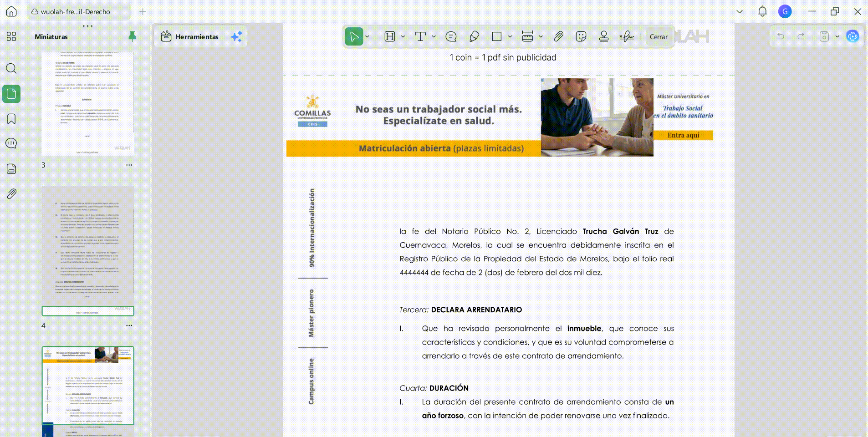Open the AI assistant icon
The image size is (868, 437).
coord(853,36)
